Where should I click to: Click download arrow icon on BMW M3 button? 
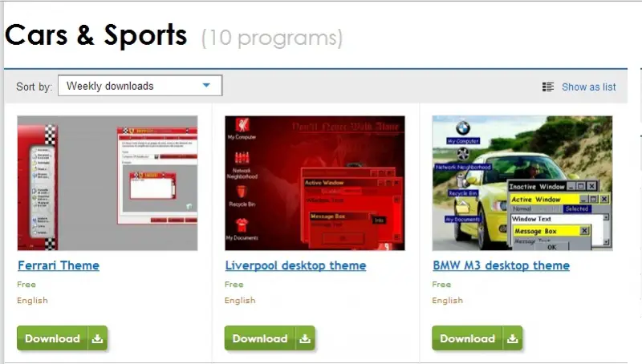[x=513, y=338]
